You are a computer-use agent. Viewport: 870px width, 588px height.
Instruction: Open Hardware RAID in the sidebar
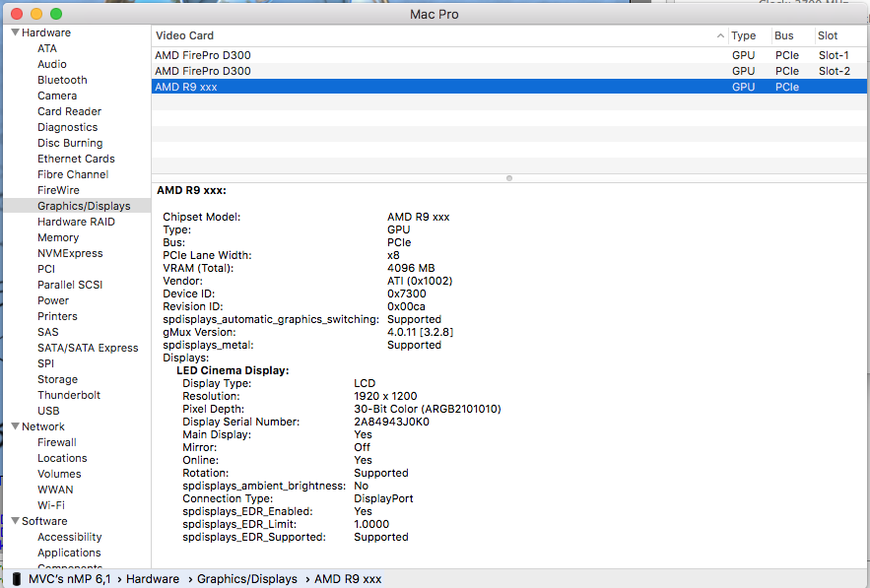click(x=76, y=222)
